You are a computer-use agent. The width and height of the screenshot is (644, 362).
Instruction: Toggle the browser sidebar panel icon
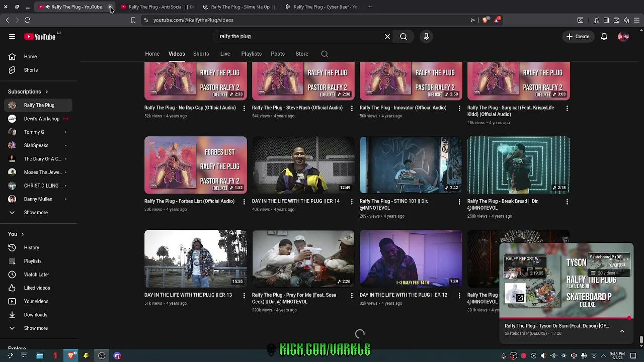[x=606, y=20]
